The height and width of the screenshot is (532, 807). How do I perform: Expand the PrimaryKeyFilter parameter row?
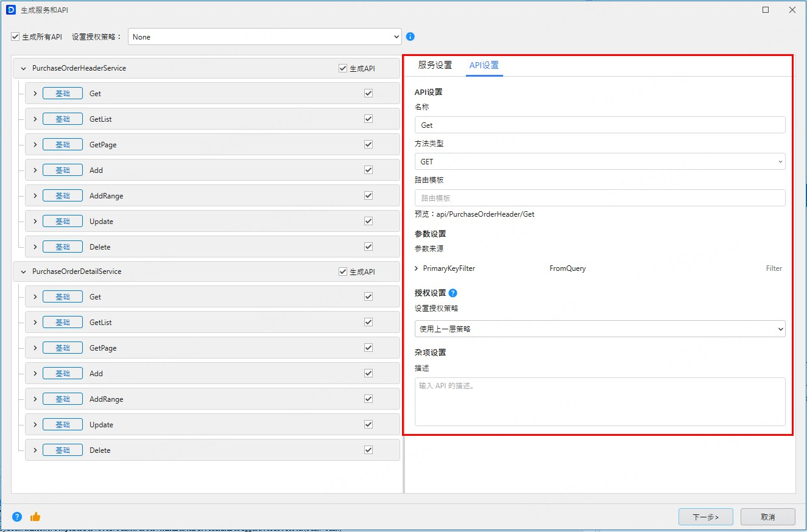pyautogui.click(x=417, y=268)
